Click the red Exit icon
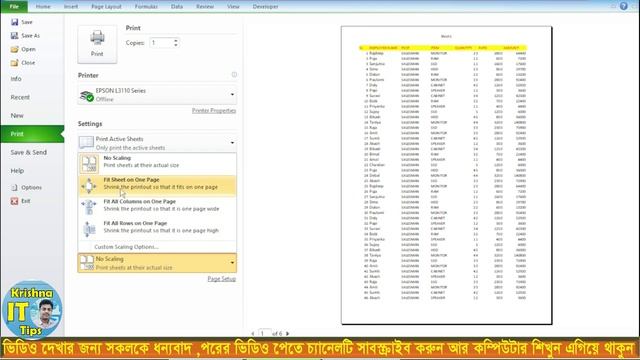This screenshot has height=360, width=640. coord(14,201)
